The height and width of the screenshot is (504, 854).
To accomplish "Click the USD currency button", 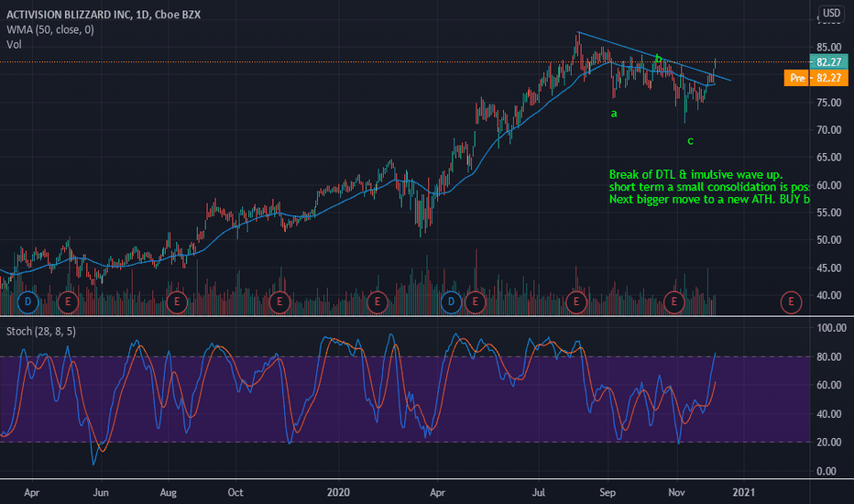I will pyautogui.click(x=831, y=13).
